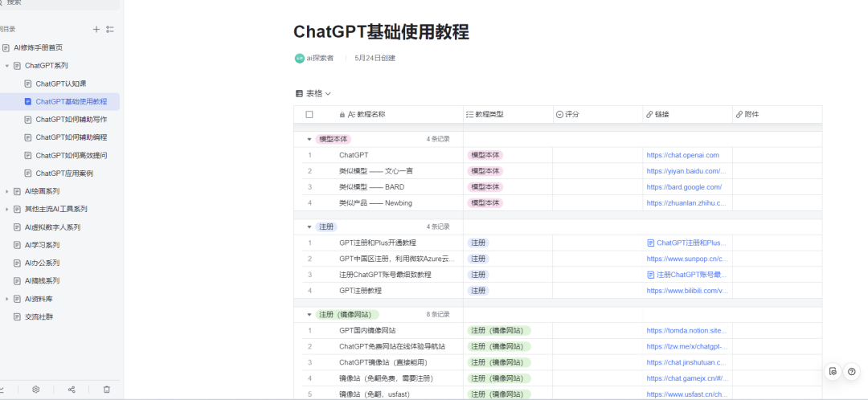The width and height of the screenshot is (868, 400).
Task: Click the AI修炼手册首页 page icon
Action: coord(6,47)
